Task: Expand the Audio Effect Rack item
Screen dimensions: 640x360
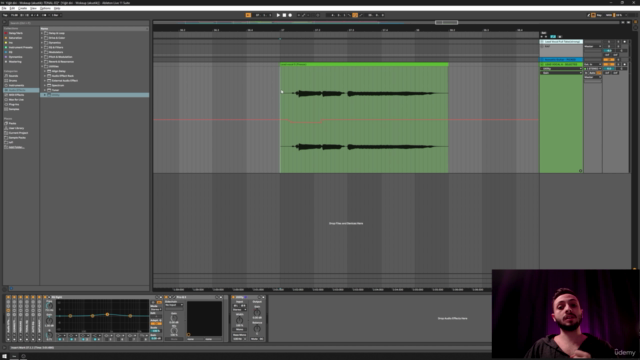Action: tap(45, 76)
